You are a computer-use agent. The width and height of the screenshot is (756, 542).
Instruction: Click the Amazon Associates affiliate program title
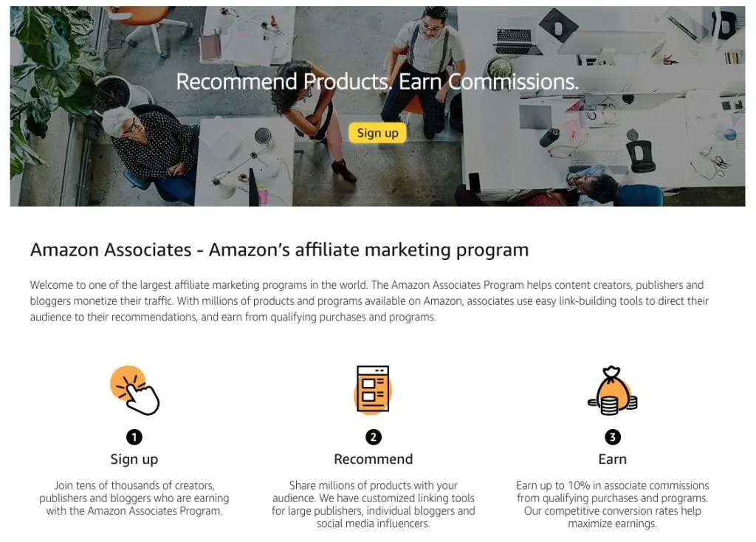[x=279, y=250]
